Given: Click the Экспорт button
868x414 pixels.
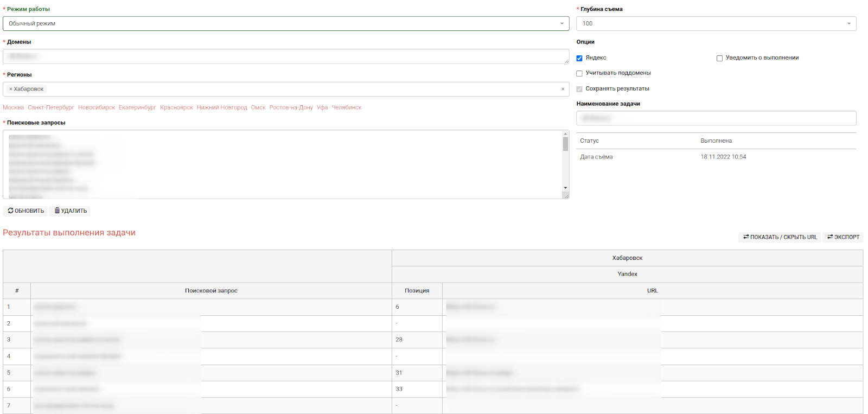Looking at the screenshot, I should coord(843,237).
